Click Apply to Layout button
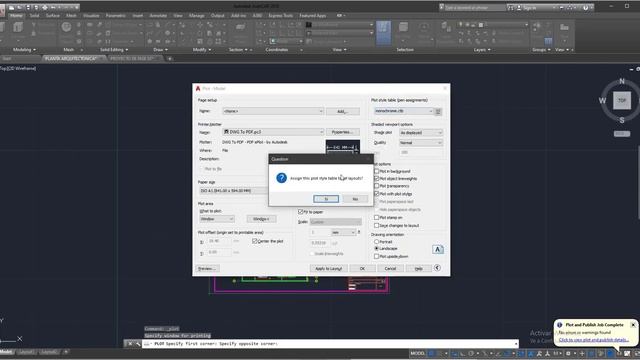 [329, 269]
